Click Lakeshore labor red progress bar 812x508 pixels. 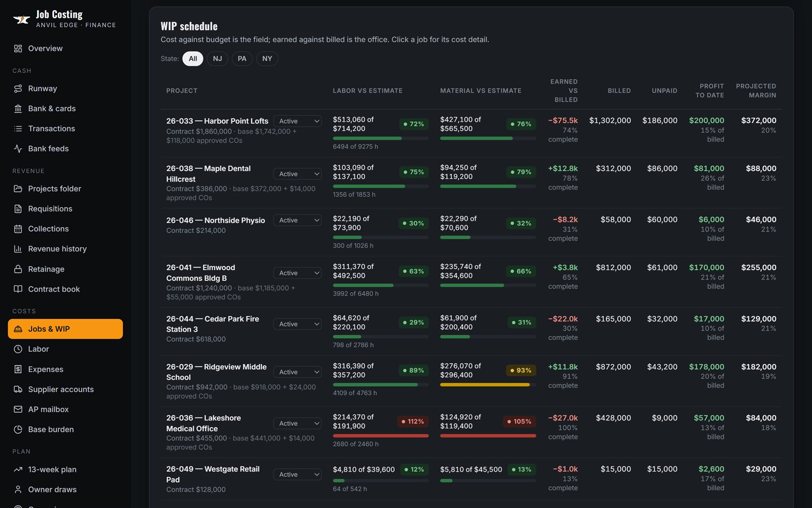[x=381, y=436]
